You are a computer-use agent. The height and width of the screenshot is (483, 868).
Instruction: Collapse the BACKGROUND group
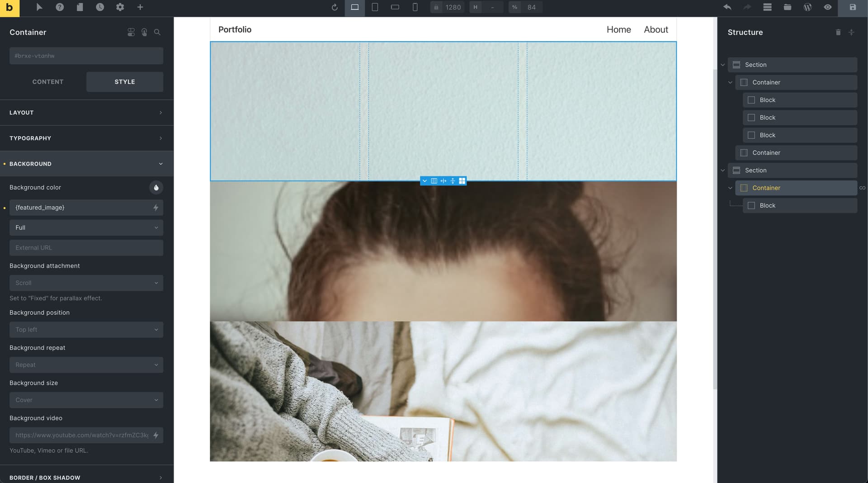pos(87,164)
